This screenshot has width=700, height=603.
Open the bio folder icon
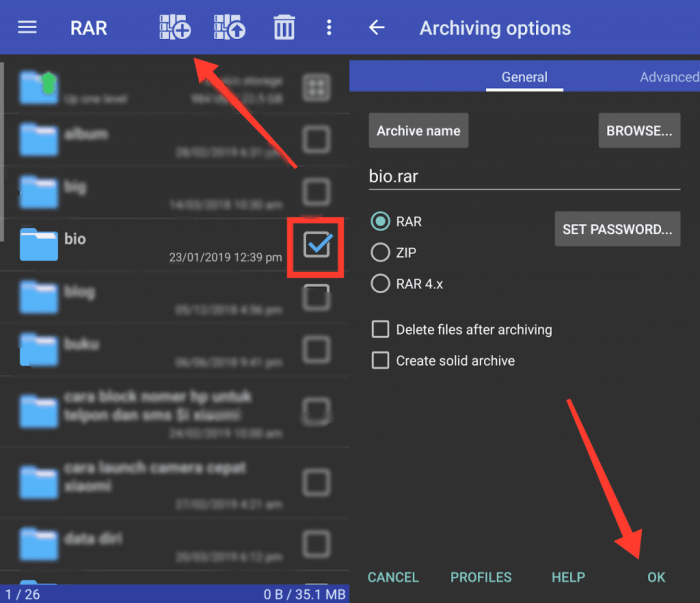[x=38, y=244]
